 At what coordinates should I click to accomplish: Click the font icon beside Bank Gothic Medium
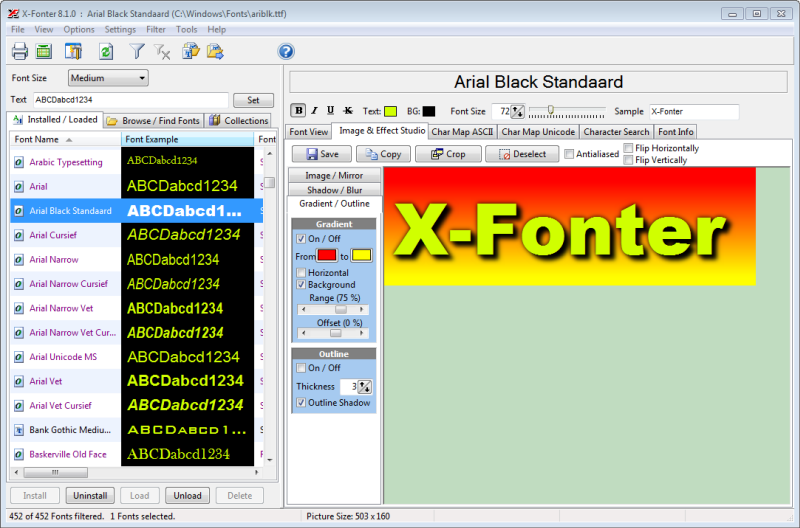point(19,430)
